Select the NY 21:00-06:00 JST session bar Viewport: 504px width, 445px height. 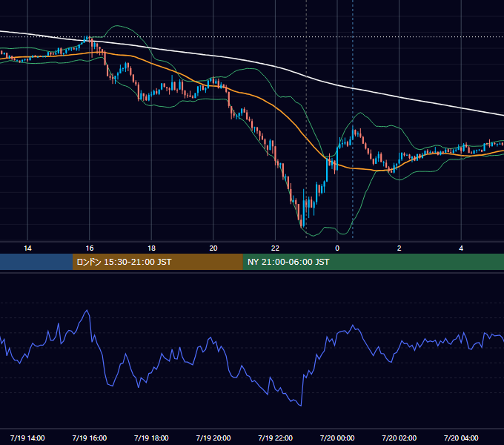[x=373, y=262]
